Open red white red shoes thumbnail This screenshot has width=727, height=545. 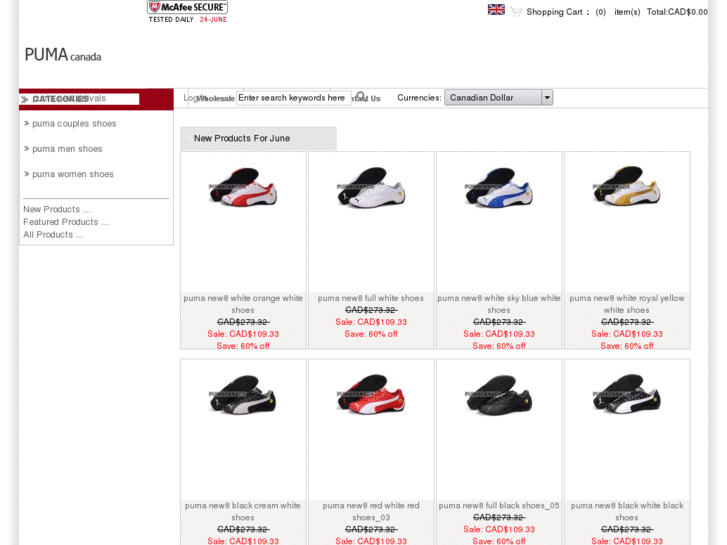click(371, 394)
